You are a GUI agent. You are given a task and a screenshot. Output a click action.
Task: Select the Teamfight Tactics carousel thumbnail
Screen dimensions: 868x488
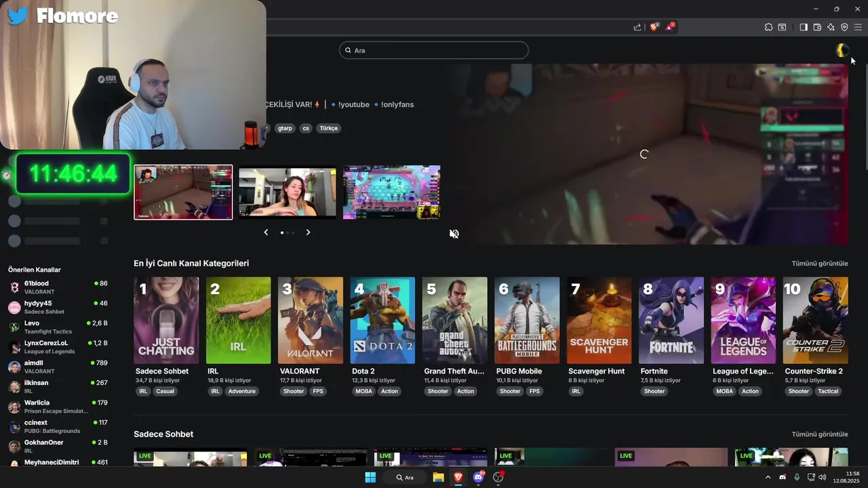click(391, 192)
